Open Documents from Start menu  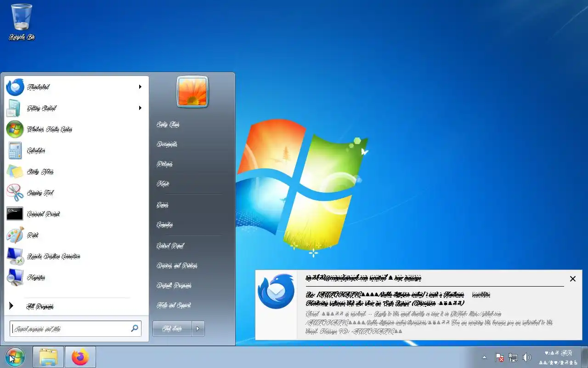click(167, 144)
